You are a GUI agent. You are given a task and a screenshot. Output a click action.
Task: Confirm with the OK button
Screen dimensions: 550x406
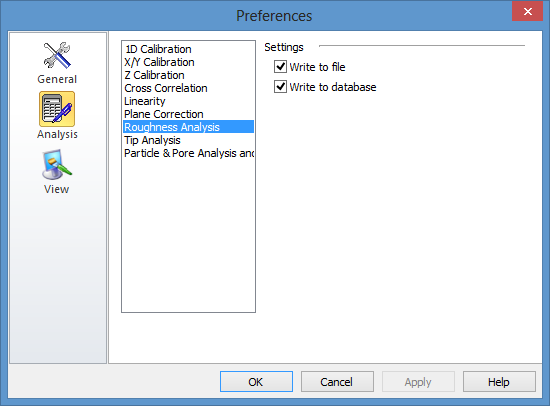tap(256, 381)
